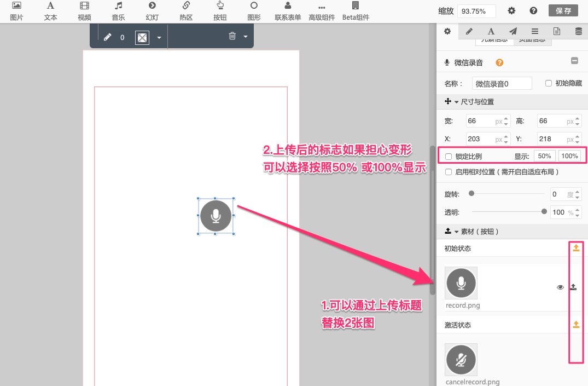Select the 图片 image tool
Image resolution: width=588 pixels, height=386 pixels.
tap(16, 10)
